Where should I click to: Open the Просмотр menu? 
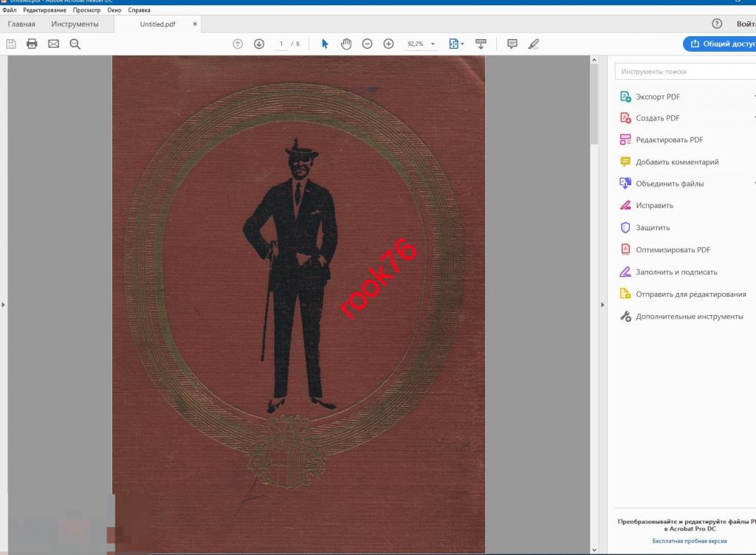pyautogui.click(x=87, y=10)
